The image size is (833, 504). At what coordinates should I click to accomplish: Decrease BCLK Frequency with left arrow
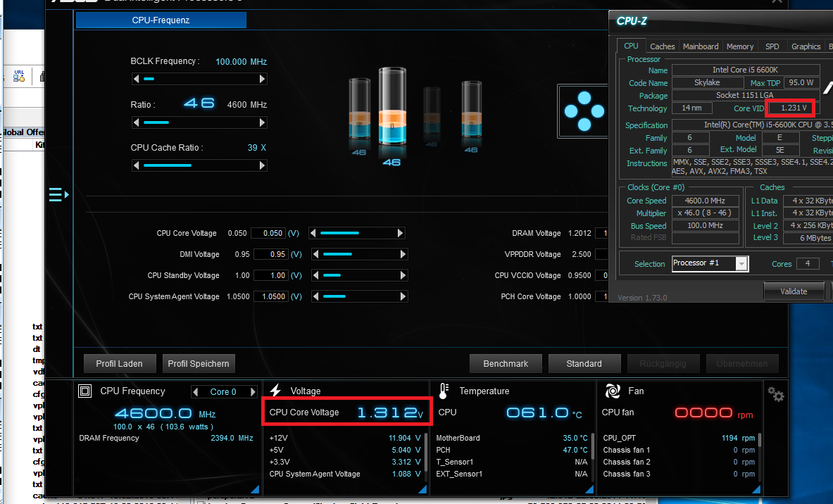(x=137, y=79)
